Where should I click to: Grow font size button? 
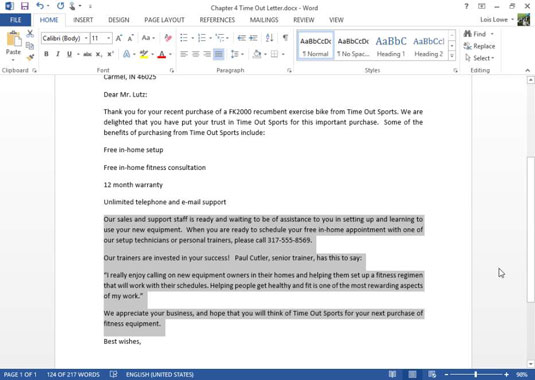[119, 38]
